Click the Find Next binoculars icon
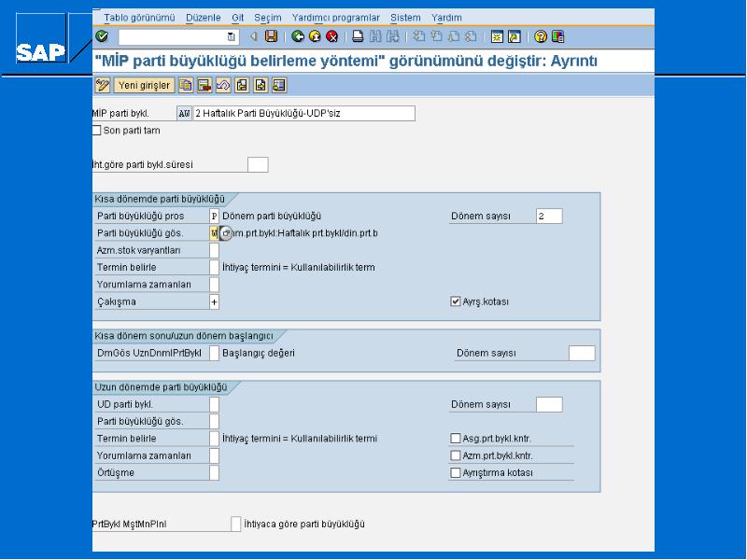Screen dimensions: 747x560 point(392,36)
